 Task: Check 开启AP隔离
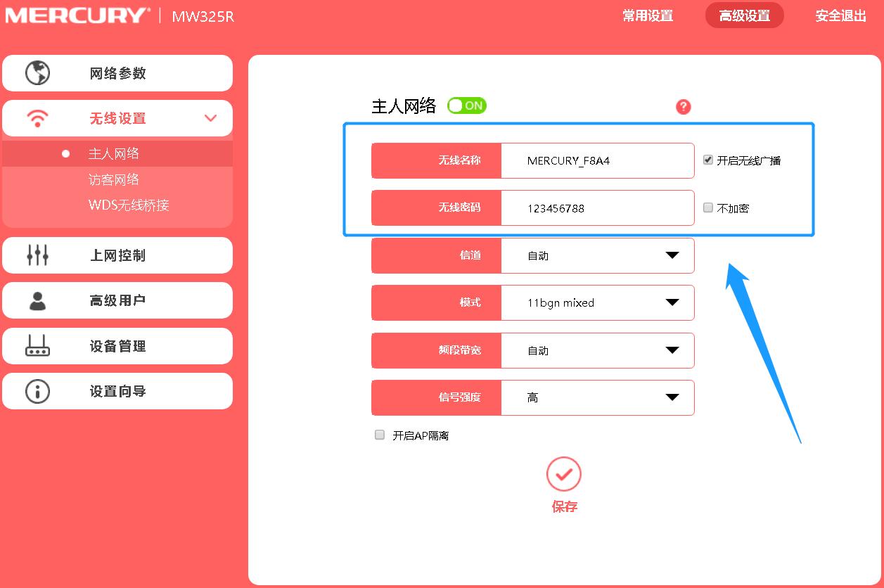tap(379, 435)
